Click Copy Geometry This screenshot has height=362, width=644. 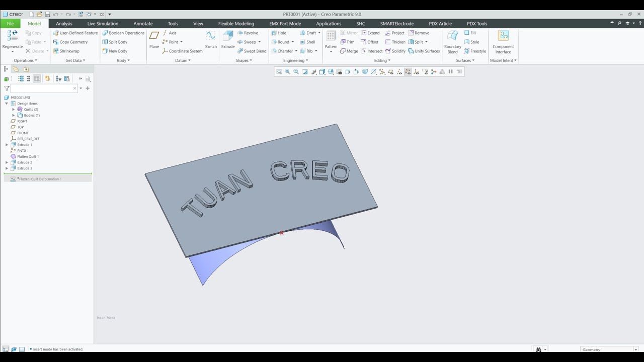(x=70, y=42)
